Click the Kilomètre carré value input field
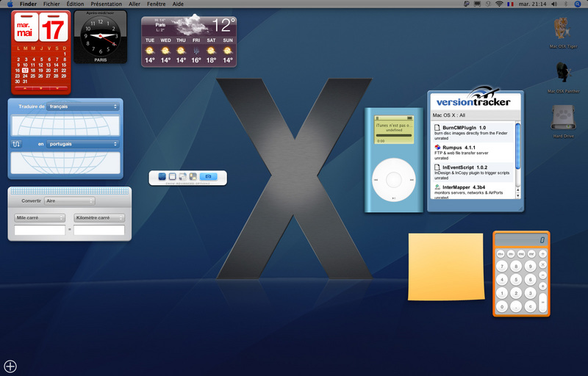This screenshot has width=588, height=376. (99, 231)
